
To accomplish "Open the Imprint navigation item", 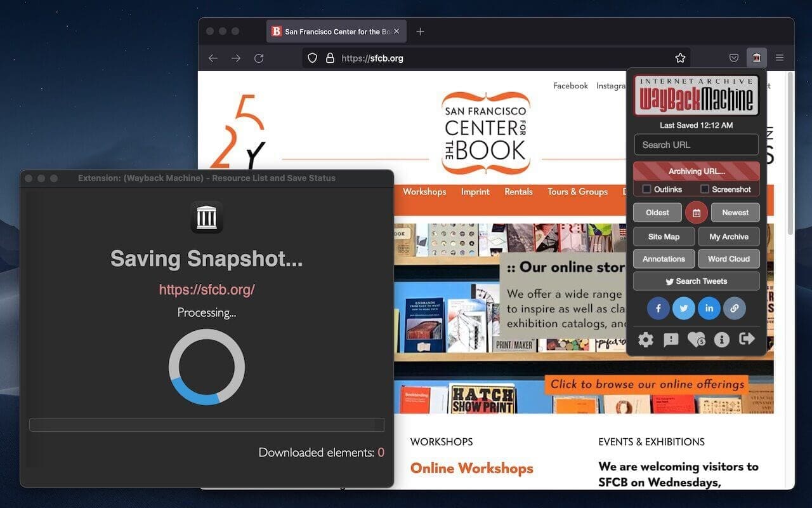I will [x=475, y=192].
